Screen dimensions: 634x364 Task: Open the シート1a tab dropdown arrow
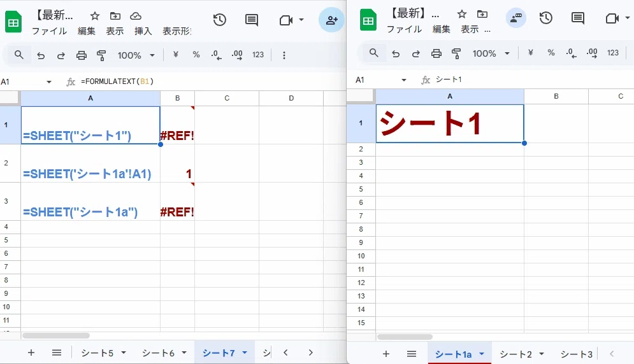tap(482, 354)
